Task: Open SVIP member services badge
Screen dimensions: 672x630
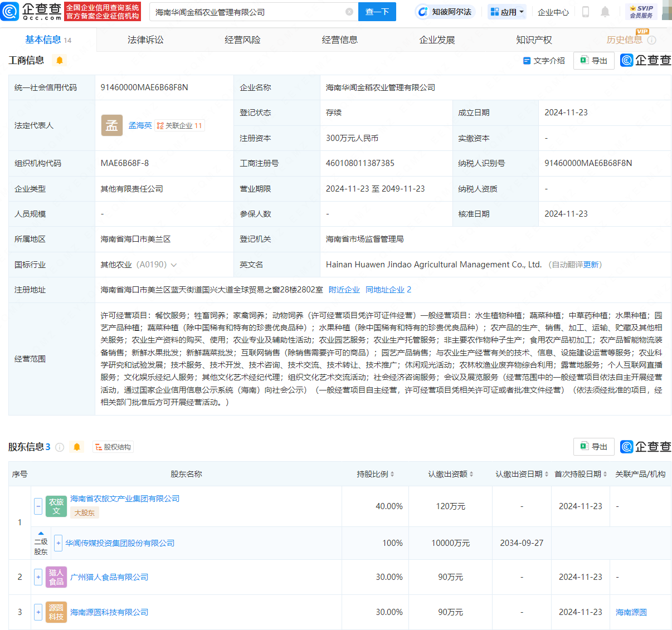Action: [x=641, y=12]
